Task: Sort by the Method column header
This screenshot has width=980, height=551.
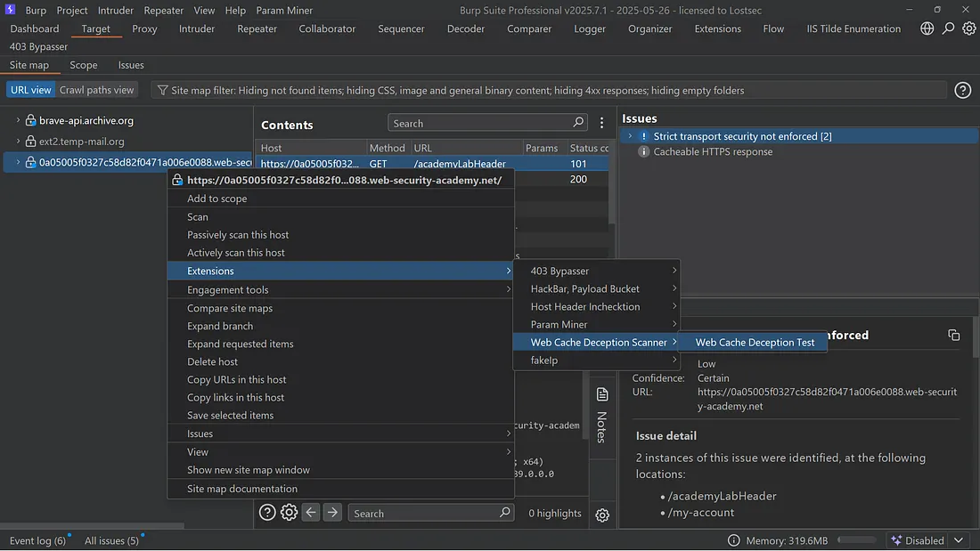Action: click(x=387, y=148)
